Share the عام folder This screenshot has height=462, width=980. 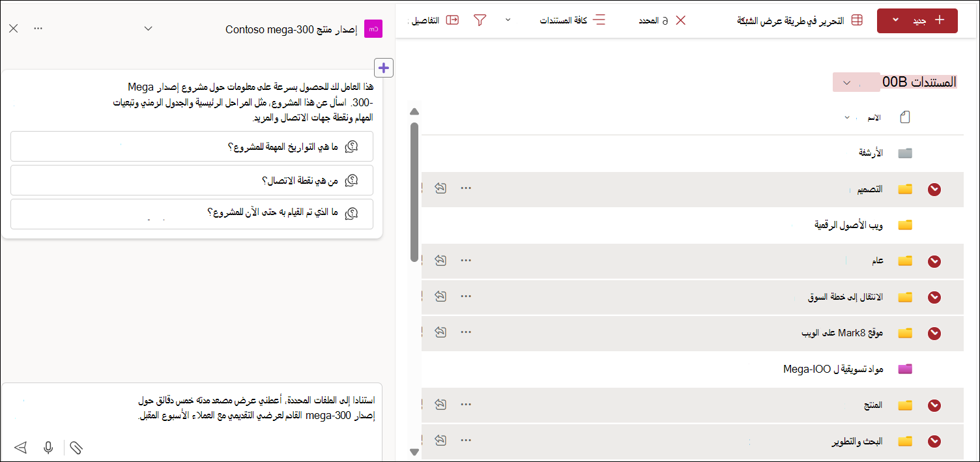coord(440,260)
